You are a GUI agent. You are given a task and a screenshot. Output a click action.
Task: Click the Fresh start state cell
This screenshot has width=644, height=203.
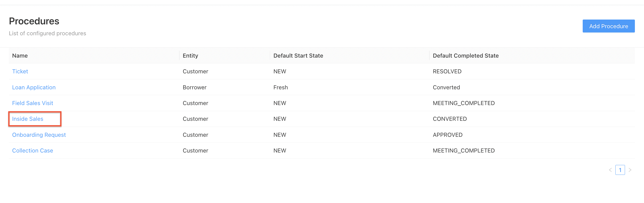click(280, 88)
